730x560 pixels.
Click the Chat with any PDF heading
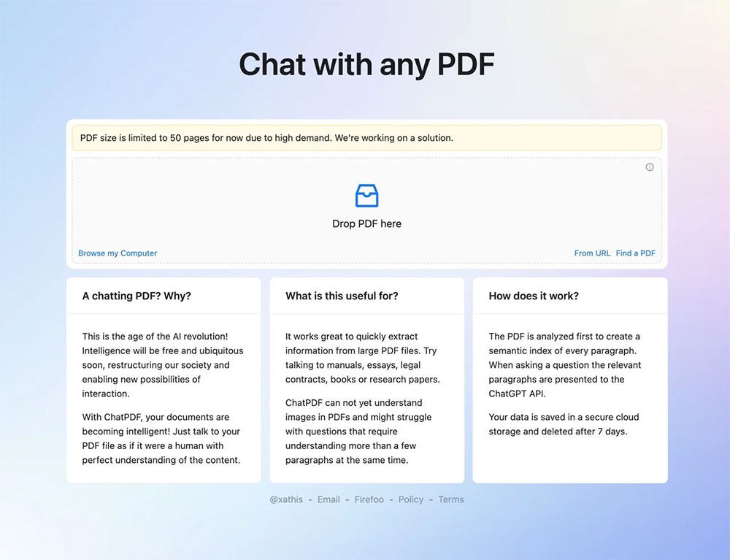(x=366, y=64)
